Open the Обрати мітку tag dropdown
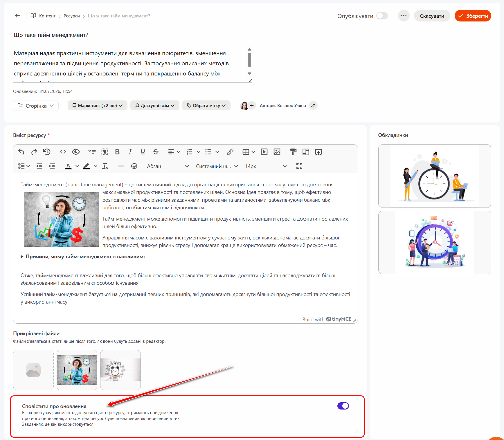The width and height of the screenshot is (504, 440). click(x=206, y=106)
